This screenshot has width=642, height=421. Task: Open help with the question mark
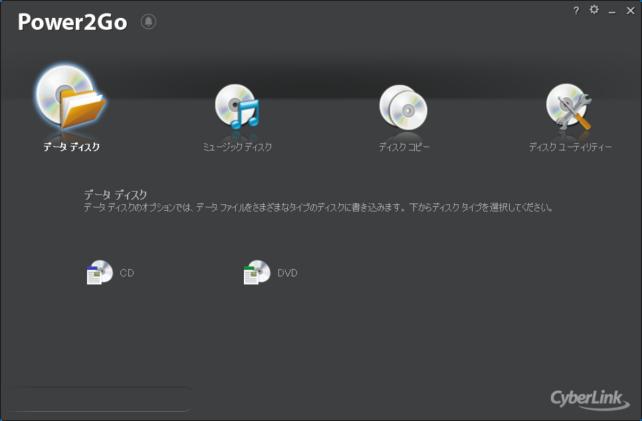pos(576,11)
